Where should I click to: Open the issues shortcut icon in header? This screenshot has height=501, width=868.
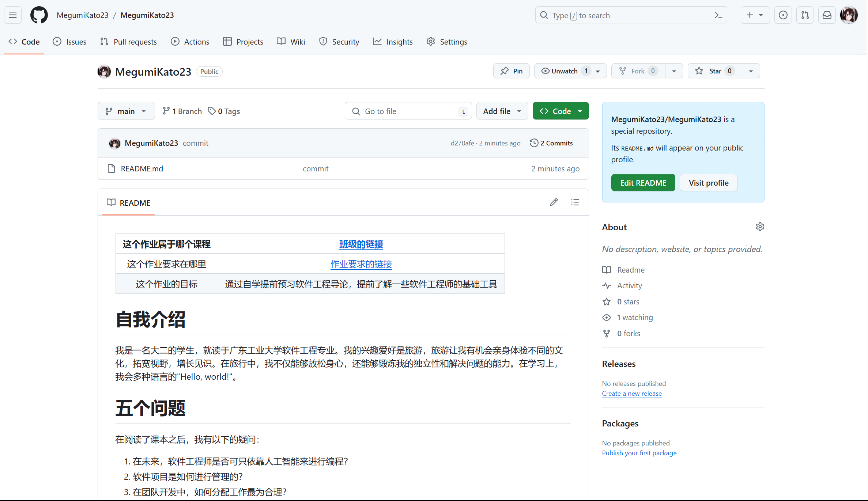point(783,15)
